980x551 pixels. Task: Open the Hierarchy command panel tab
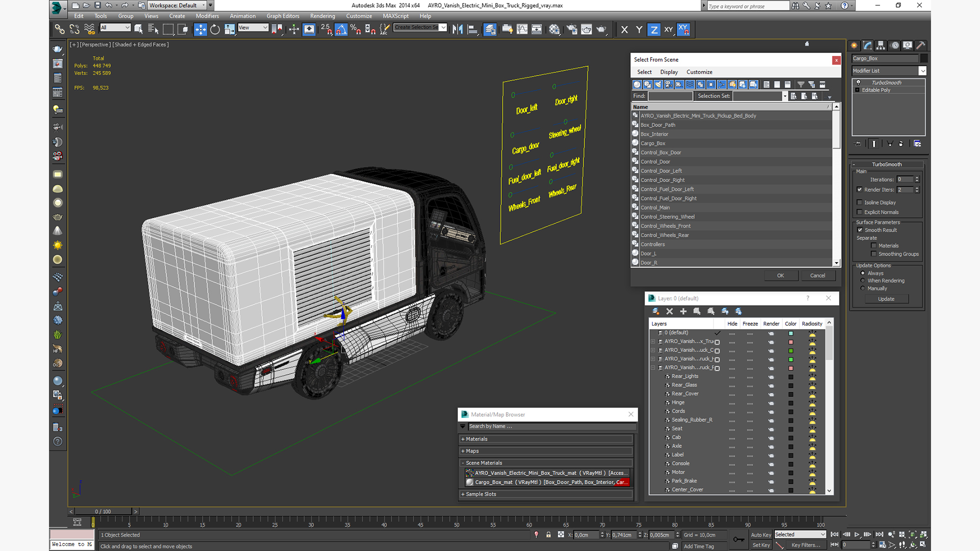pyautogui.click(x=881, y=45)
